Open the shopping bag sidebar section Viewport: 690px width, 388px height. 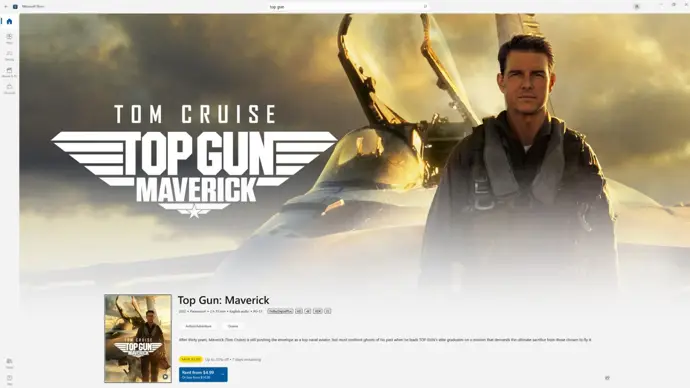point(9,89)
